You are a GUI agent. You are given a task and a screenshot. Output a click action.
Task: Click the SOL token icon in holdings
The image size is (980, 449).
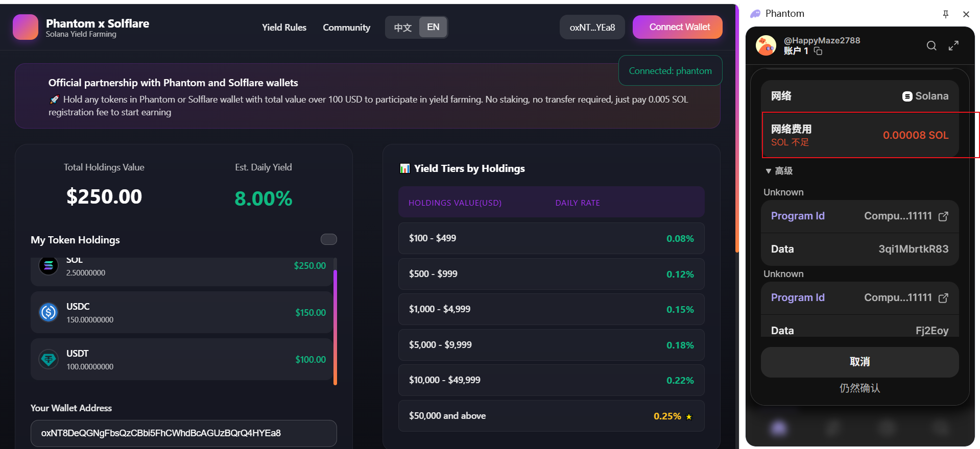49,266
